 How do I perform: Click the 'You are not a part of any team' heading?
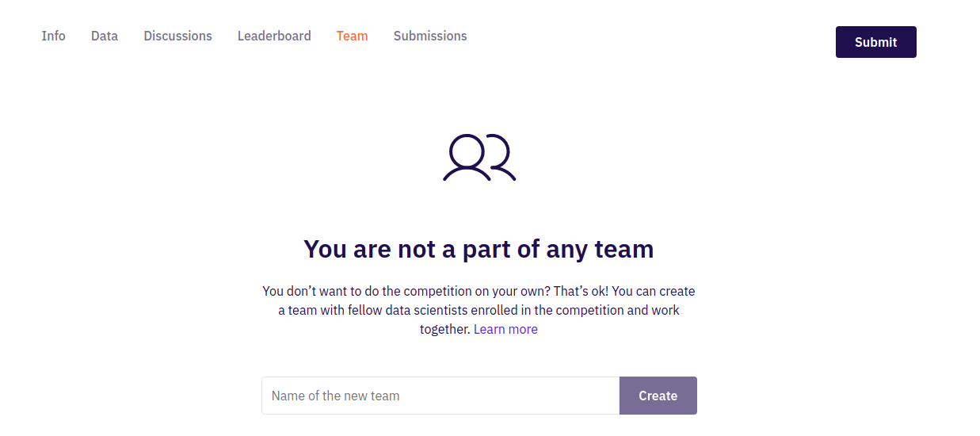[479, 249]
